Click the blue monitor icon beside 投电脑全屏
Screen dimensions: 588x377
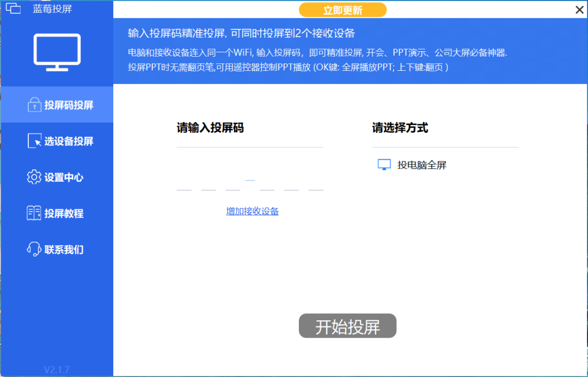[x=384, y=165]
